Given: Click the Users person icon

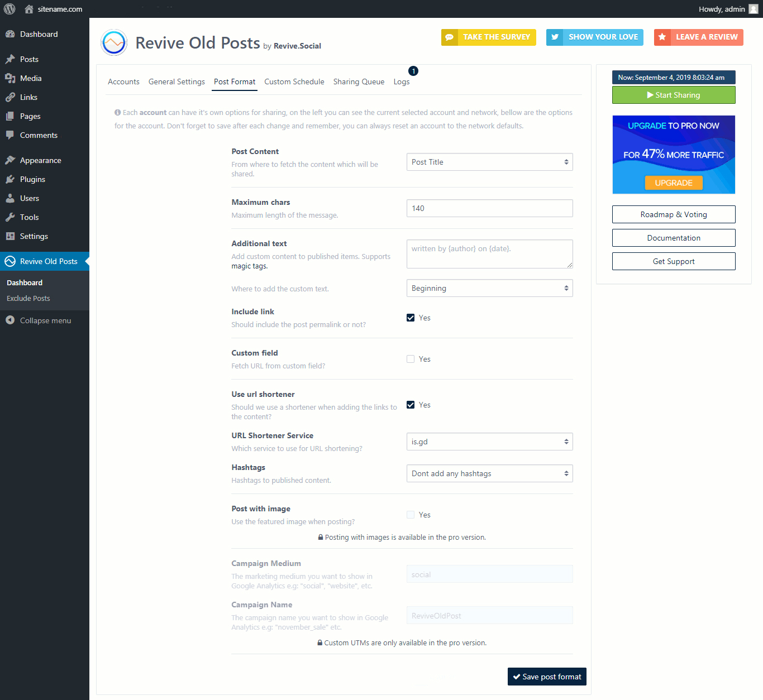Looking at the screenshot, I should pos(10,198).
